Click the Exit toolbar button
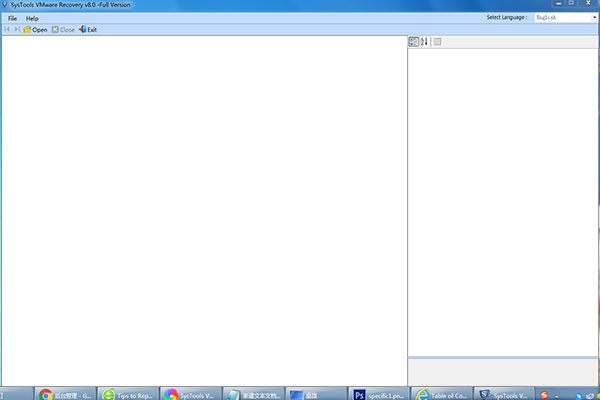 [88, 29]
